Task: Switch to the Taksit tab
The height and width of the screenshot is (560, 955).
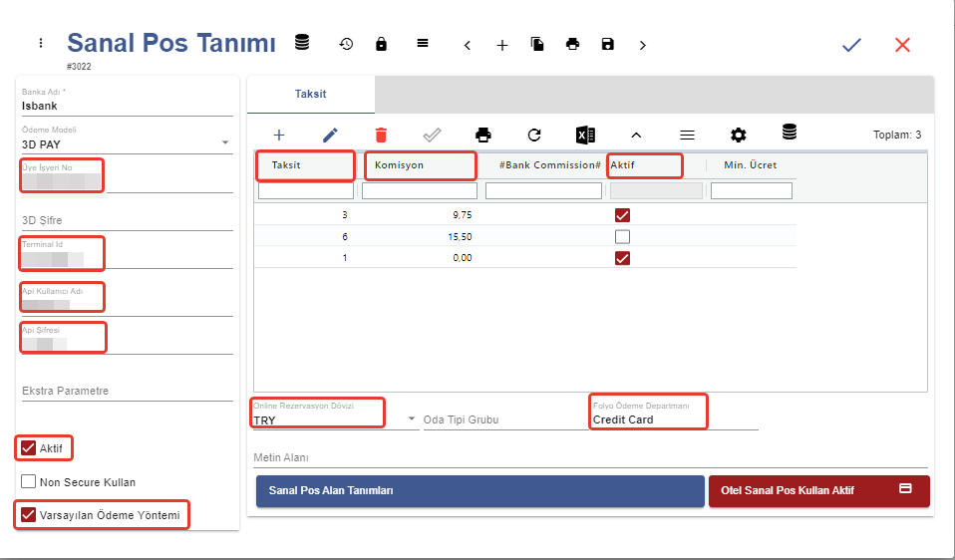Action: pyautogui.click(x=310, y=95)
